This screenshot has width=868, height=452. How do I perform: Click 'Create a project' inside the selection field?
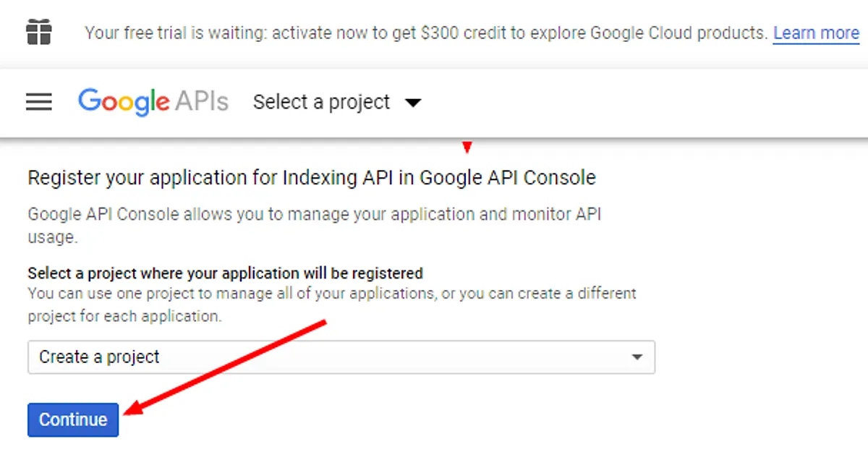(98, 357)
